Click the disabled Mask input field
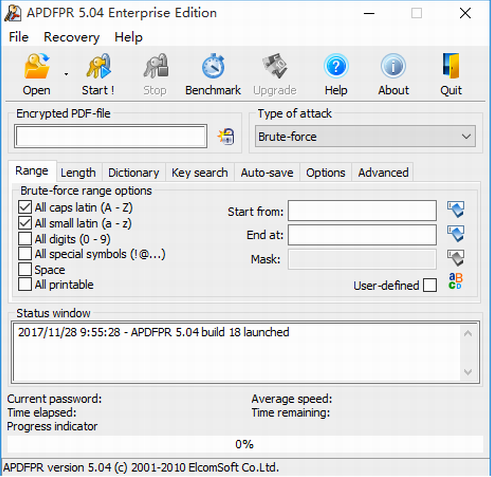The width and height of the screenshot is (491, 477). tap(362, 259)
